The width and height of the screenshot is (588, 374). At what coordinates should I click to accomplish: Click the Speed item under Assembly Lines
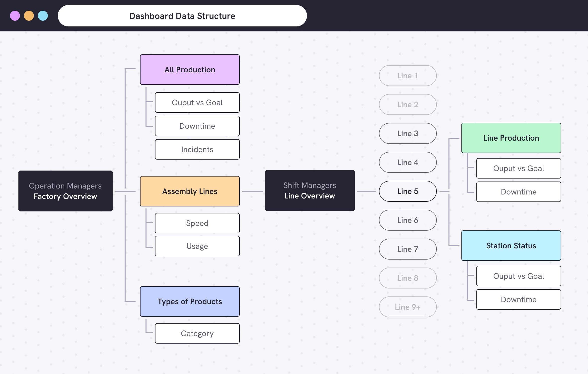click(x=197, y=223)
